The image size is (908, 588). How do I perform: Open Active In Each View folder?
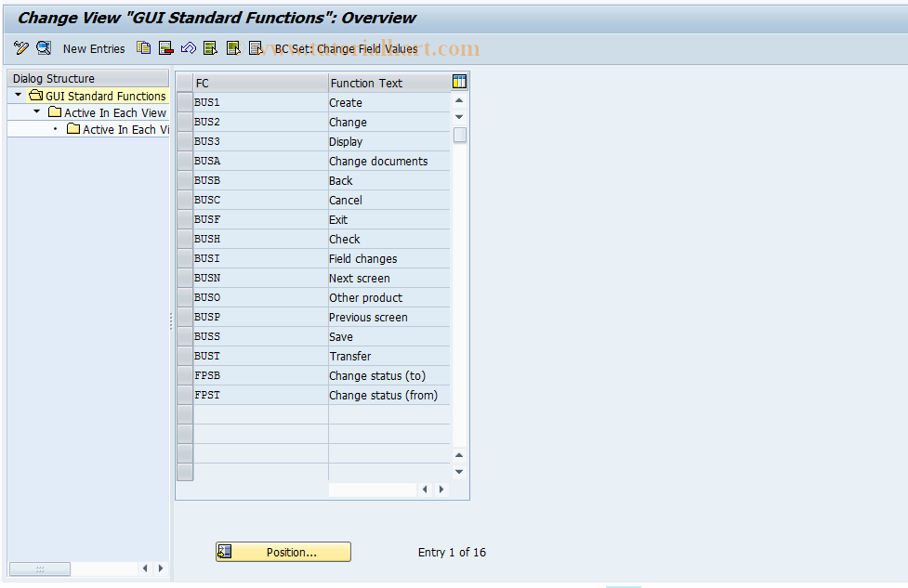pyautogui.click(x=108, y=112)
